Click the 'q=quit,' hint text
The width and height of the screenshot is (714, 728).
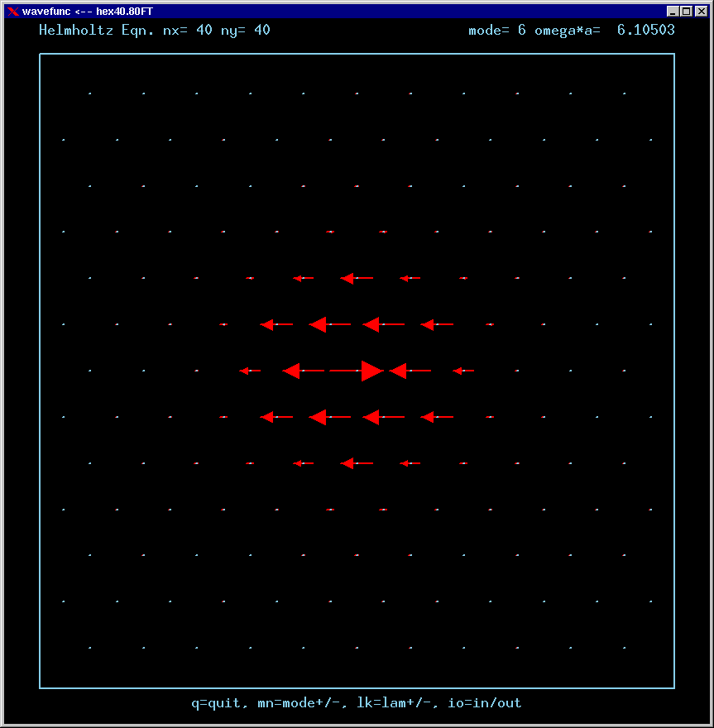point(220,703)
